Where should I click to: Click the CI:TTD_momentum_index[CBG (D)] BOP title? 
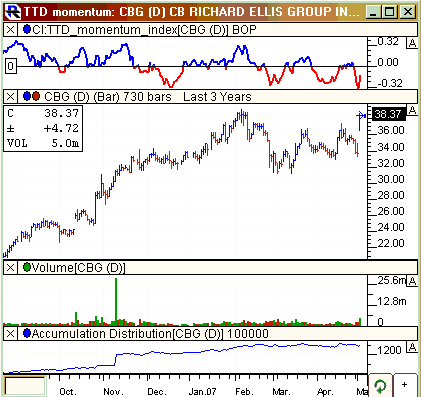pos(144,30)
